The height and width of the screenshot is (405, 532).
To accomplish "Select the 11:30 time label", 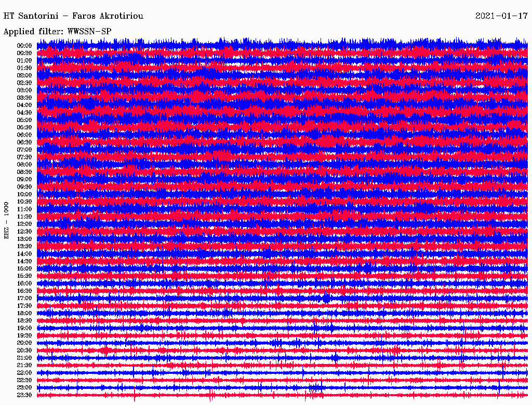I will [x=24, y=217].
